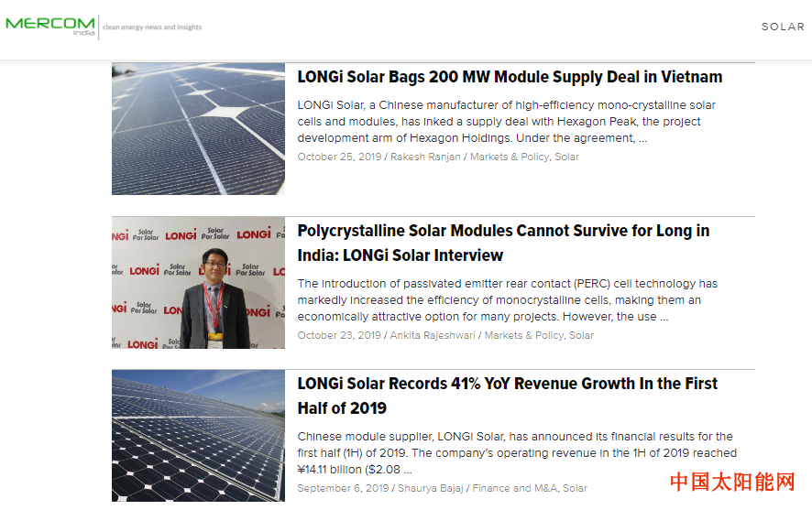Click the Mercom India logo
This screenshot has width=812, height=510.
pos(50,26)
